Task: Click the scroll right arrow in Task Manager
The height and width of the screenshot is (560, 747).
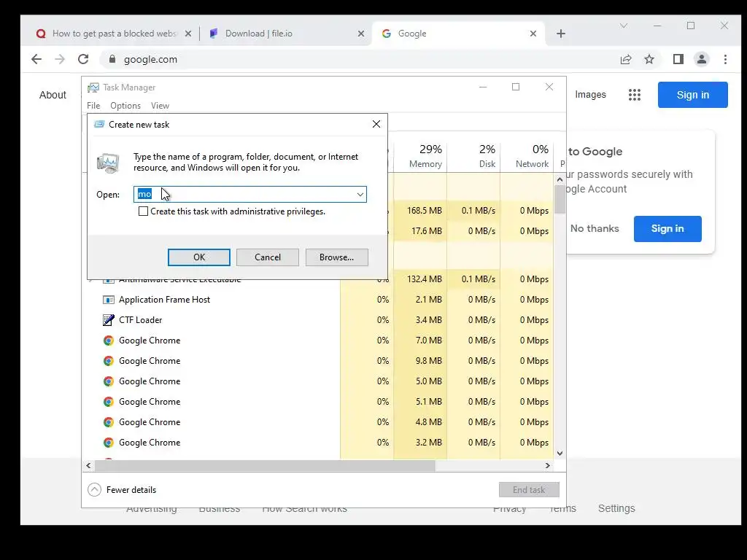Action: [x=548, y=465]
